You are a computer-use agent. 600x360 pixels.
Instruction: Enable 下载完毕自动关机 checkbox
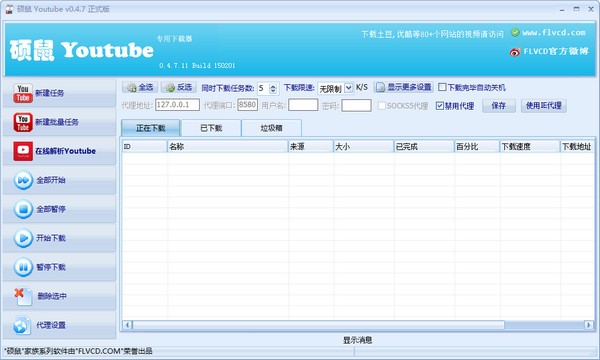(442, 87)
